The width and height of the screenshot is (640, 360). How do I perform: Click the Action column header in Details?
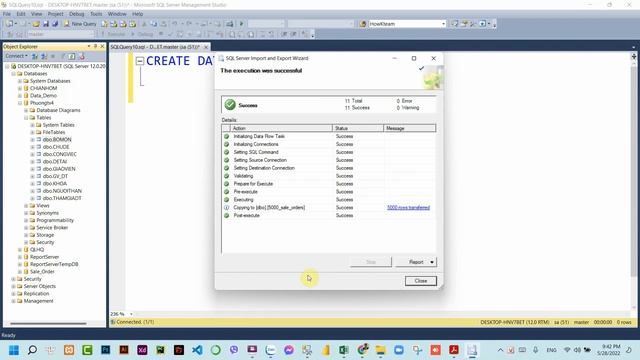282,128
